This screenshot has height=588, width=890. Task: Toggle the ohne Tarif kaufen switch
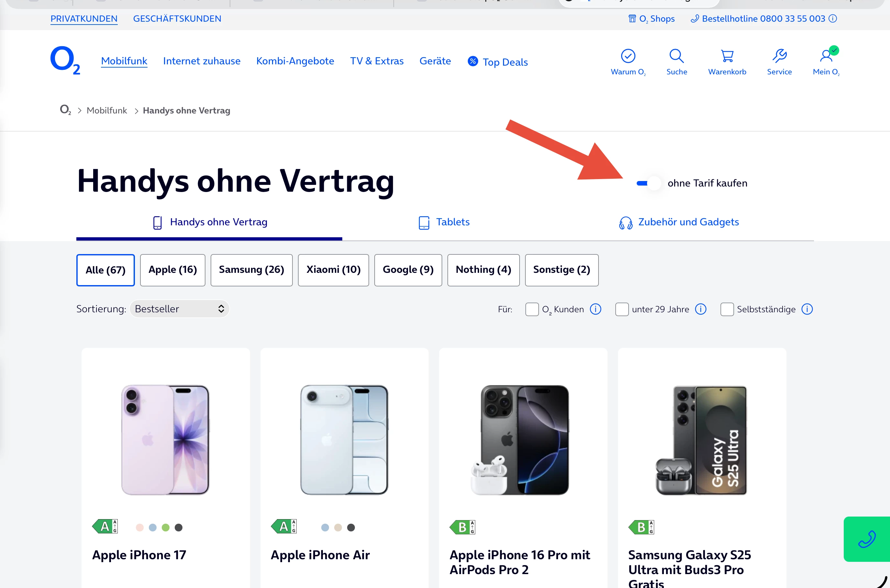[x=648, y=183]
